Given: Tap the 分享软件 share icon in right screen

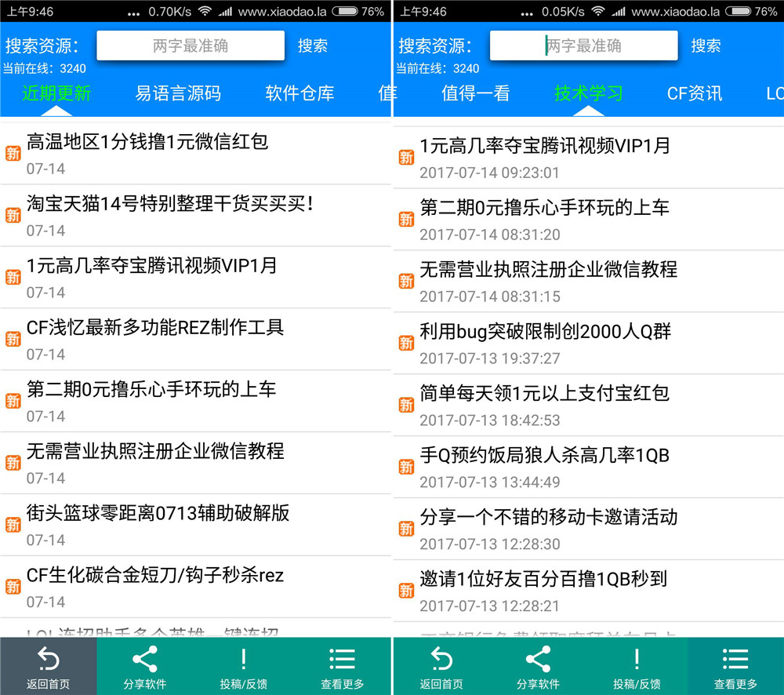Looking at the screenshot, I should click(538, 658).
